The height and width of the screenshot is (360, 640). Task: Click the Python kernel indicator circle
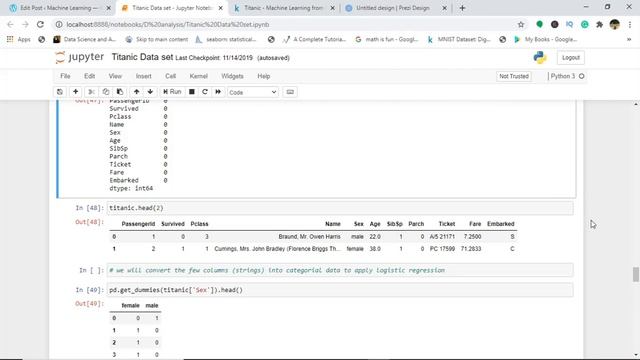pyautogui.click(x=582, y=76)
